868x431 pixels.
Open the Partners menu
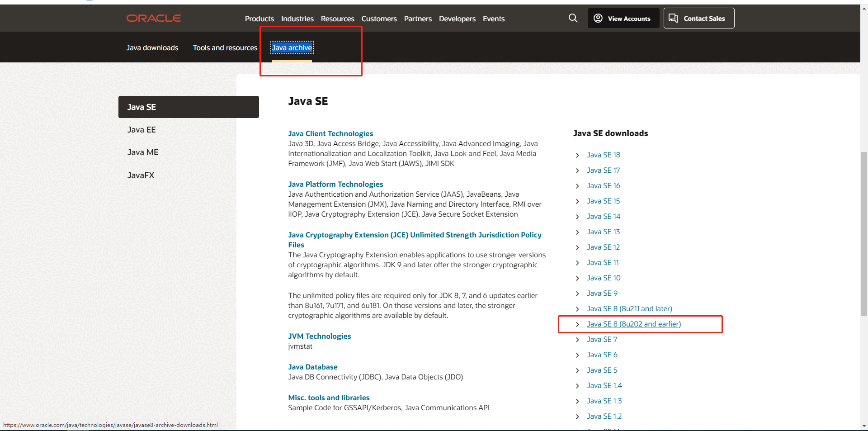(x=418, y=19)
